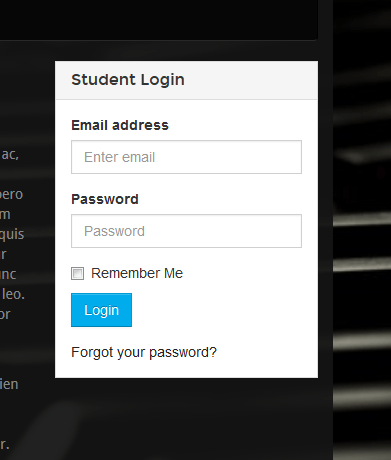Click the gray header bar of login panel

(186, 80)
